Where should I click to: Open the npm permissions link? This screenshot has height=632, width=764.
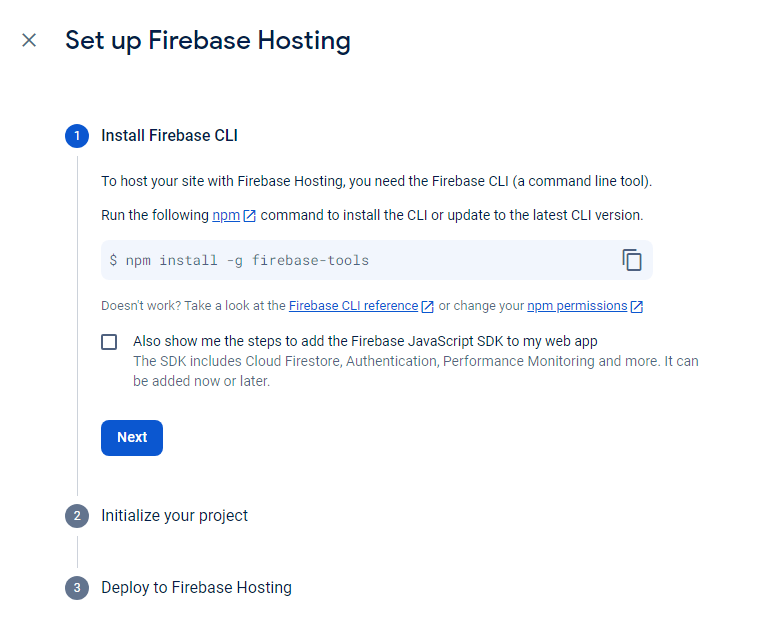point(577,306)
